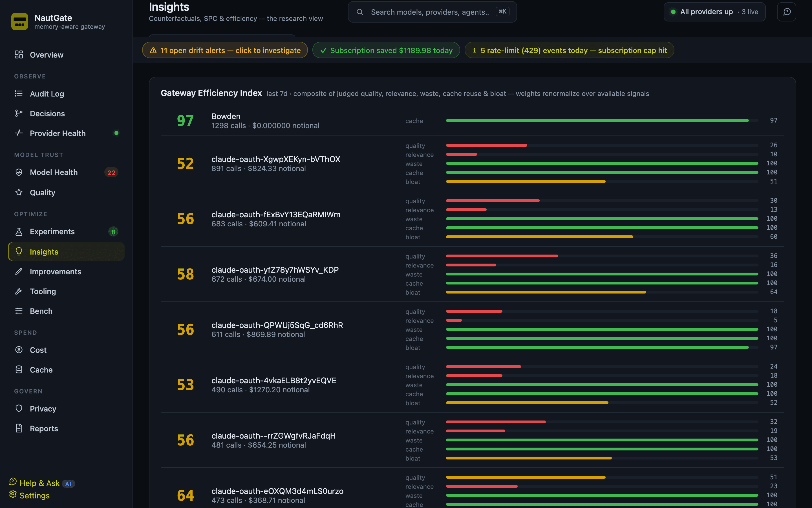Click the NautGate logo icon
The image size is (812, 508).
click(19, 21)
